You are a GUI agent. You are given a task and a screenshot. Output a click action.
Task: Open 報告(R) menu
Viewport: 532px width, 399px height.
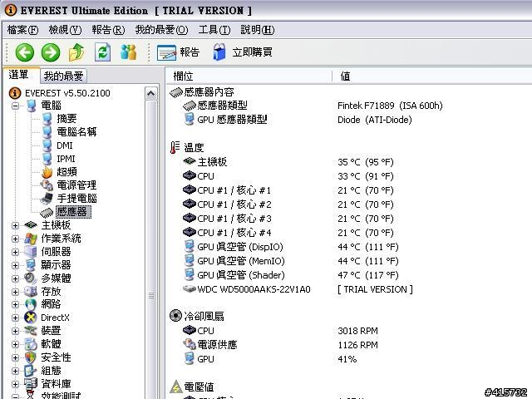point(108,30)
